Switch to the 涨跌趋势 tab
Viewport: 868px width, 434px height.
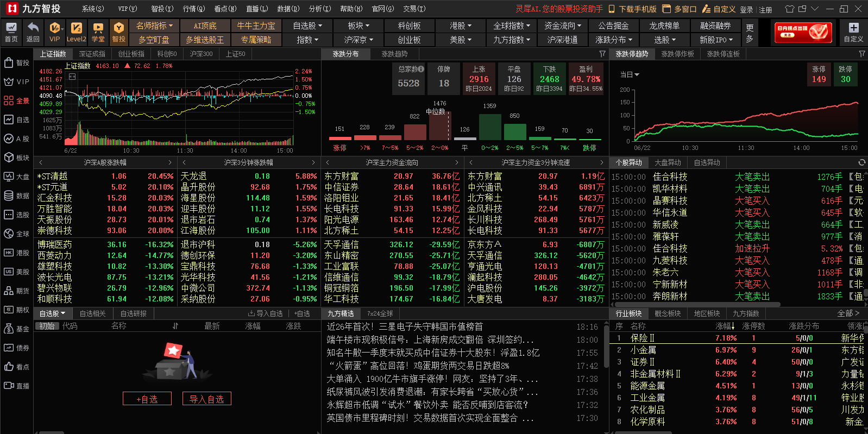pos(394,54)
